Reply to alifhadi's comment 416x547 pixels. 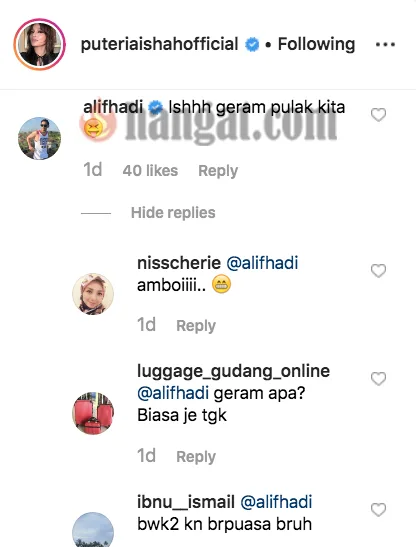click(x=218, y=171)
